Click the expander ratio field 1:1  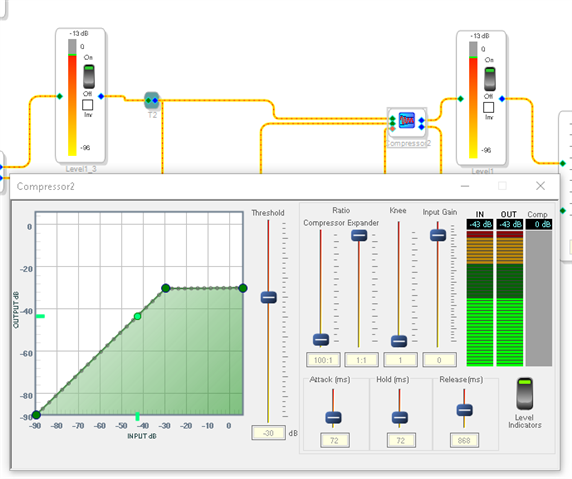[x=362, y=360]
